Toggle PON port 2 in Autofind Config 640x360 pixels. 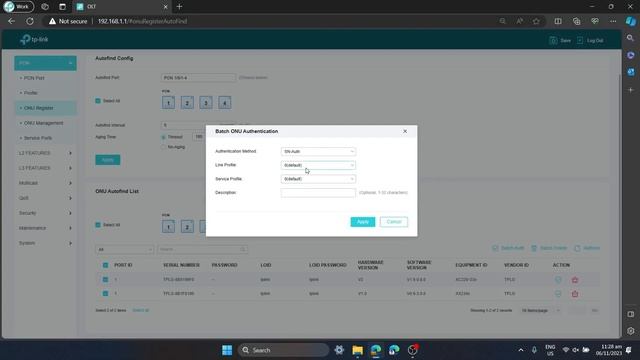(187, 103)
